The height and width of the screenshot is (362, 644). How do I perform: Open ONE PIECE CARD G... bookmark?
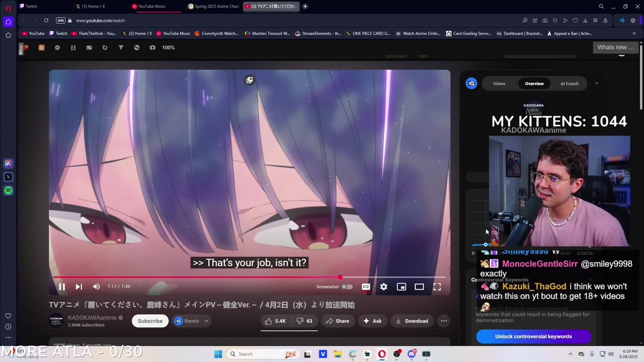[367, 33]
